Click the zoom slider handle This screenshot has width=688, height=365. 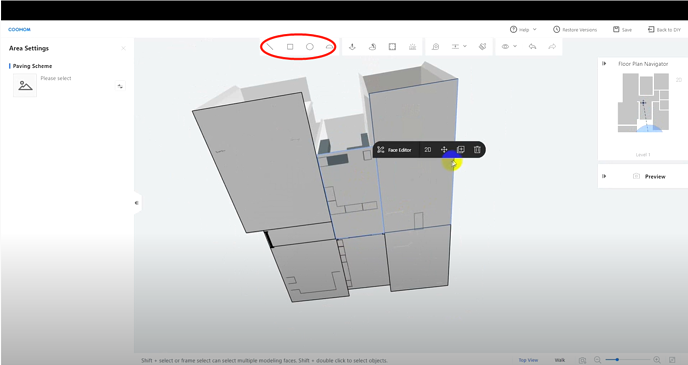[x=617, y=360]
